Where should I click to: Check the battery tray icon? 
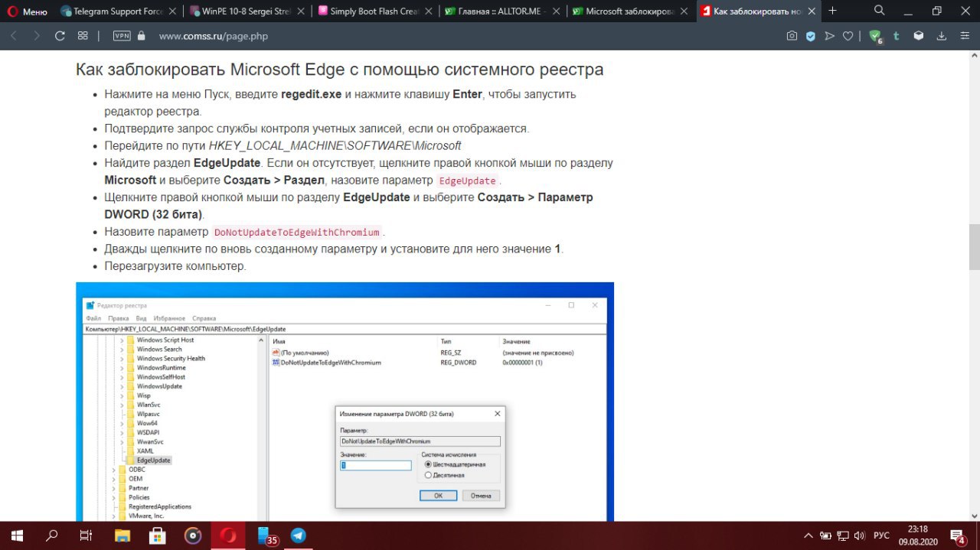click(825, 535)
